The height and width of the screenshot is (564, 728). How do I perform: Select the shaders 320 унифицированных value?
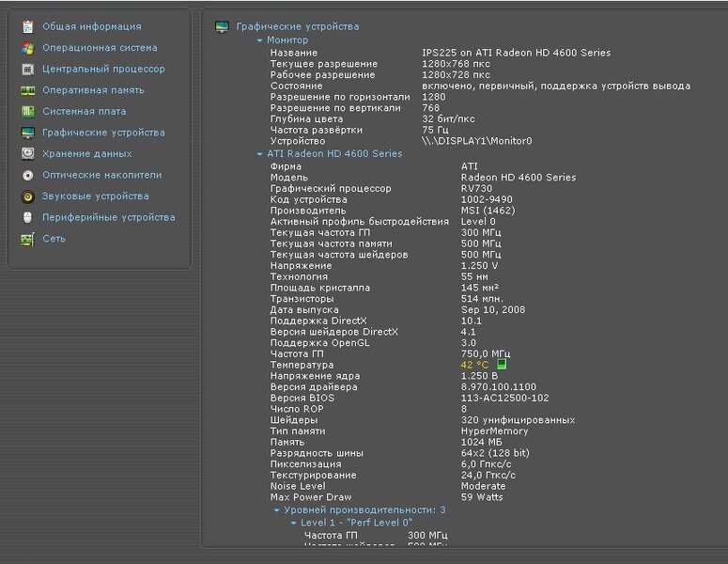[x=518, y=420]
